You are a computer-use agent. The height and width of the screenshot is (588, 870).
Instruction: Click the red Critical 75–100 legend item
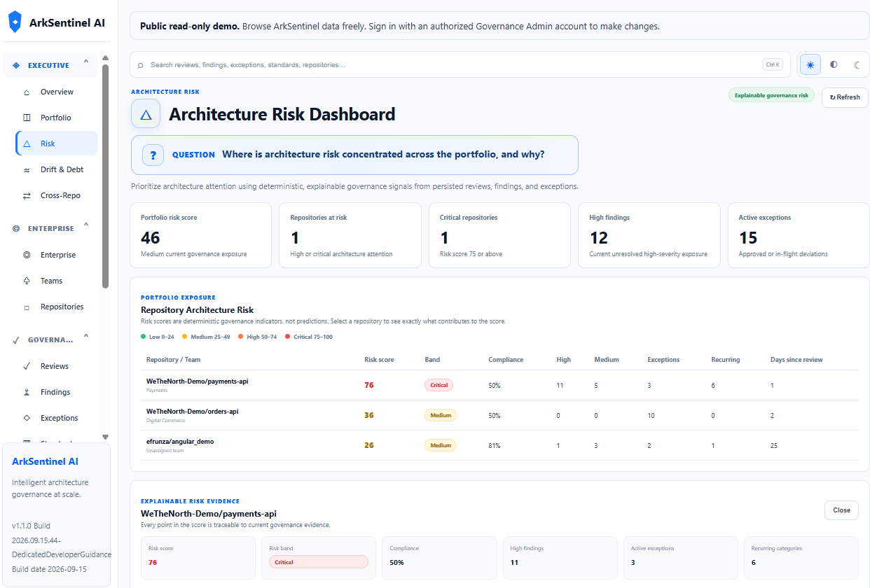coord(309,337)
